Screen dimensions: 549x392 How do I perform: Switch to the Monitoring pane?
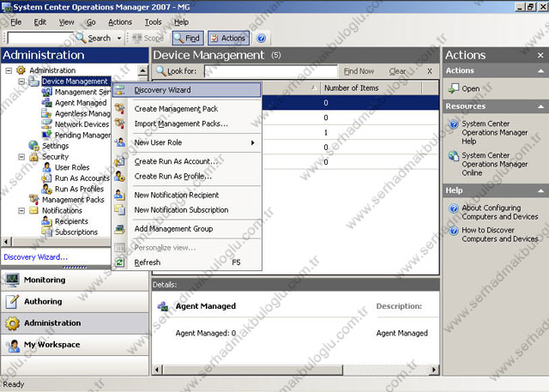(x=75, y=280)
